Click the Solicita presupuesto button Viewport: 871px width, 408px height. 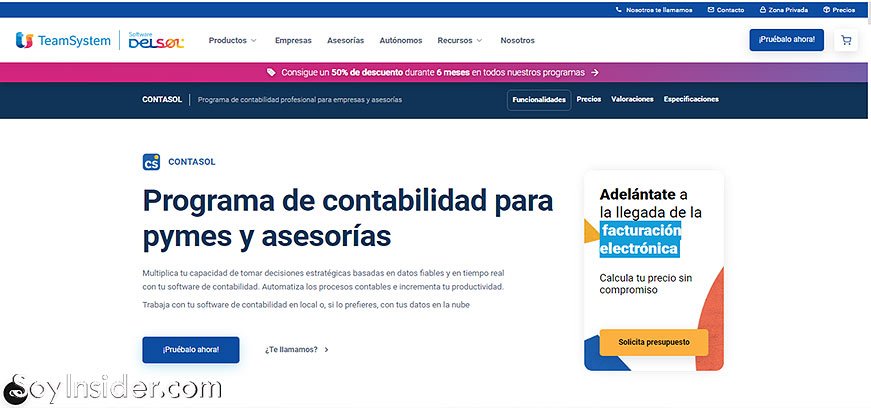tap(654, 342)
